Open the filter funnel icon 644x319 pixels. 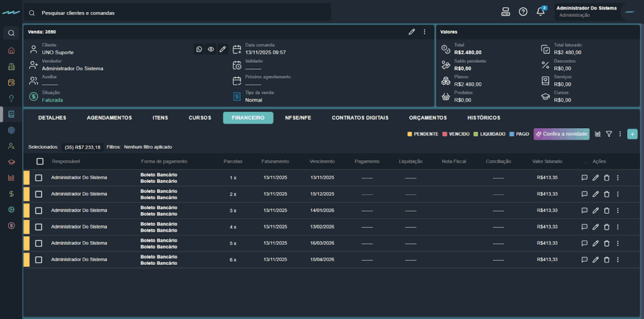609,134
